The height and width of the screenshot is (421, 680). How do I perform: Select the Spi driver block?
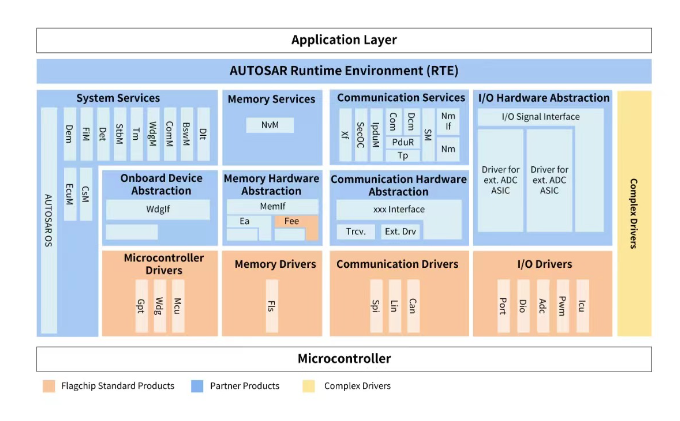coord(376,306)
